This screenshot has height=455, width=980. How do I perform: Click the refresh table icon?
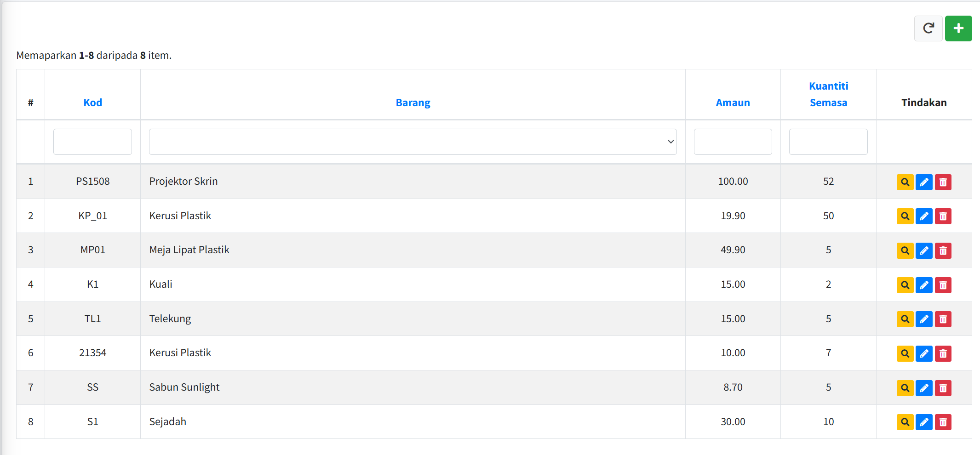[x=928, y=28]
